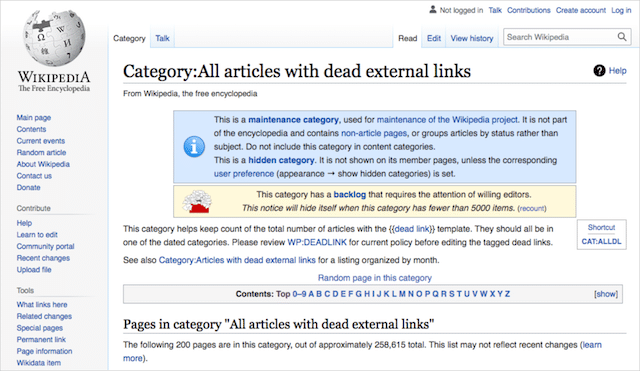640x371 pixels.
Task: Click the Create account link
Action: click(x=581, y=10)
